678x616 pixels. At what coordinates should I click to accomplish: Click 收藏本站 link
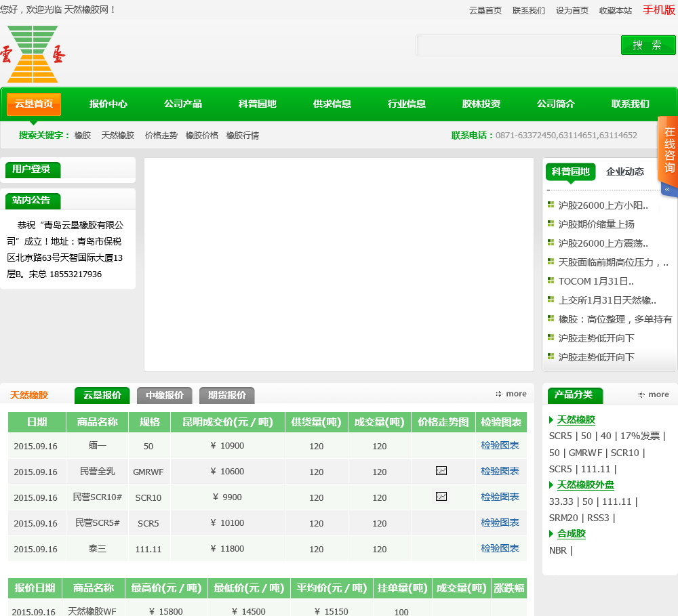615,10
